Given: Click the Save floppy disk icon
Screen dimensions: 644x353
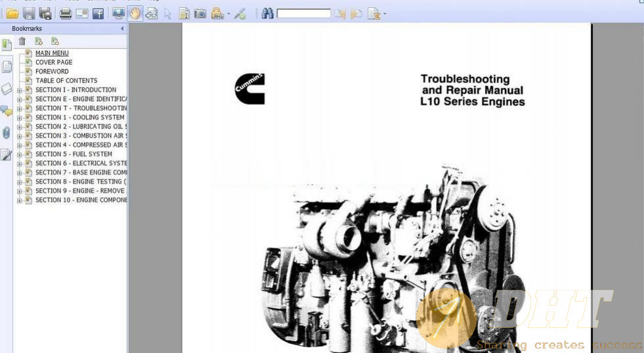Looking at the screenshot, I should [x=29, y=14].
